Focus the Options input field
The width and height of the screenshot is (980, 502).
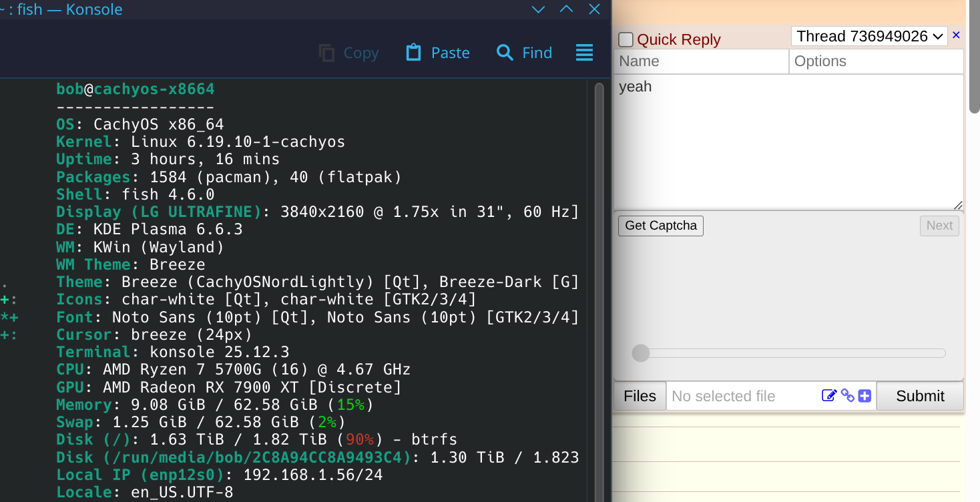pyautogui.click(x=877, y=61)
